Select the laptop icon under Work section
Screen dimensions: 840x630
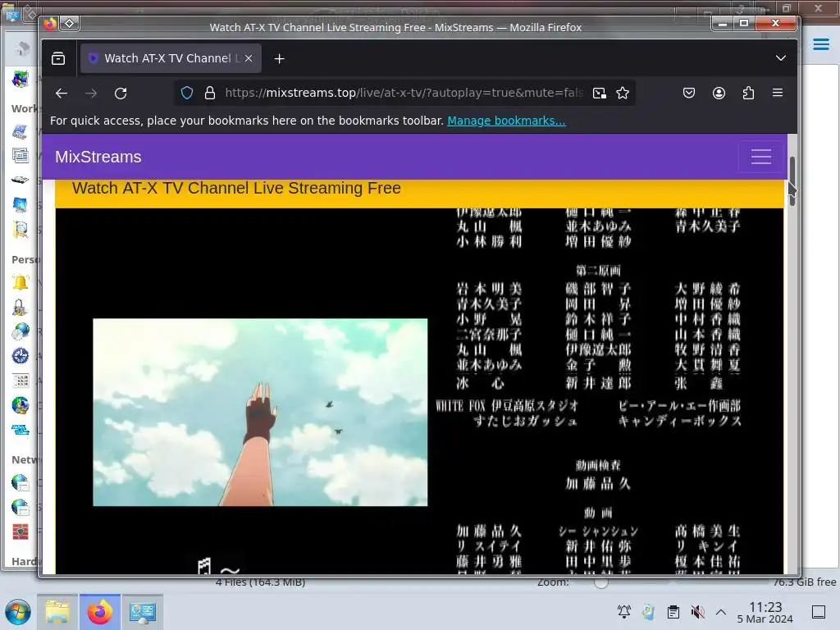tap(21, 131)
